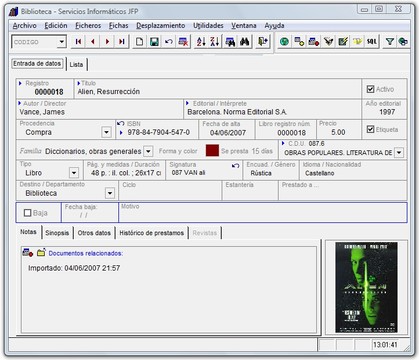The width and height of the screenshot is (419, 360).
Task: Apply filter using the funnel icon
Action: pos(390,42)
